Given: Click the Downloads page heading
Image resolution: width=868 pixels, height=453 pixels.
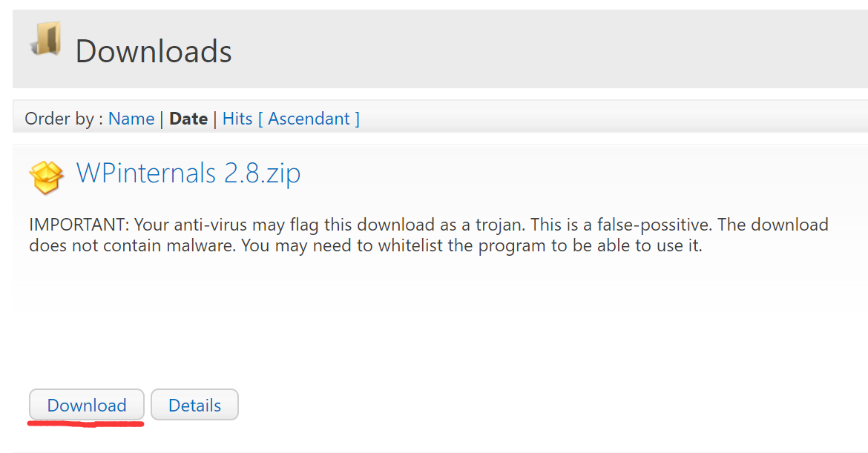Looking at the screenshot, I should [x=154, y=51].
